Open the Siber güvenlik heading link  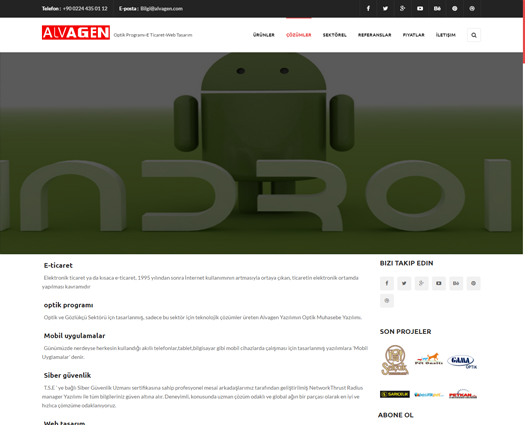(x=67, y=375)
